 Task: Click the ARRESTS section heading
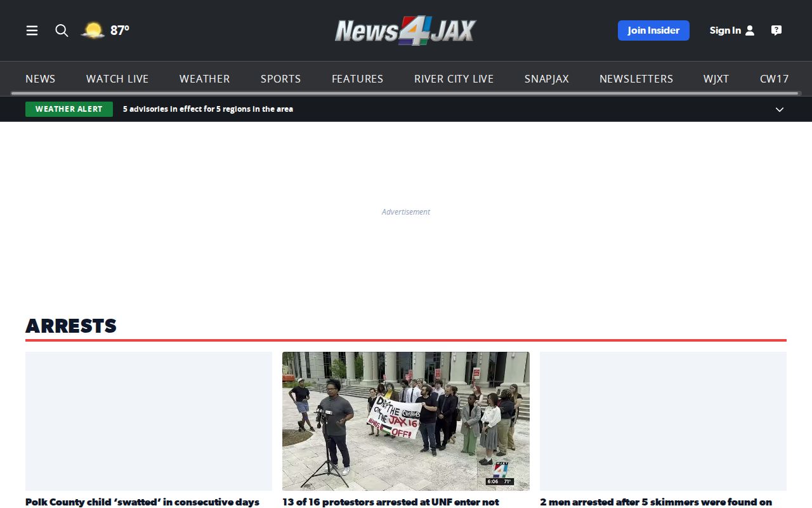pos(71,326)
